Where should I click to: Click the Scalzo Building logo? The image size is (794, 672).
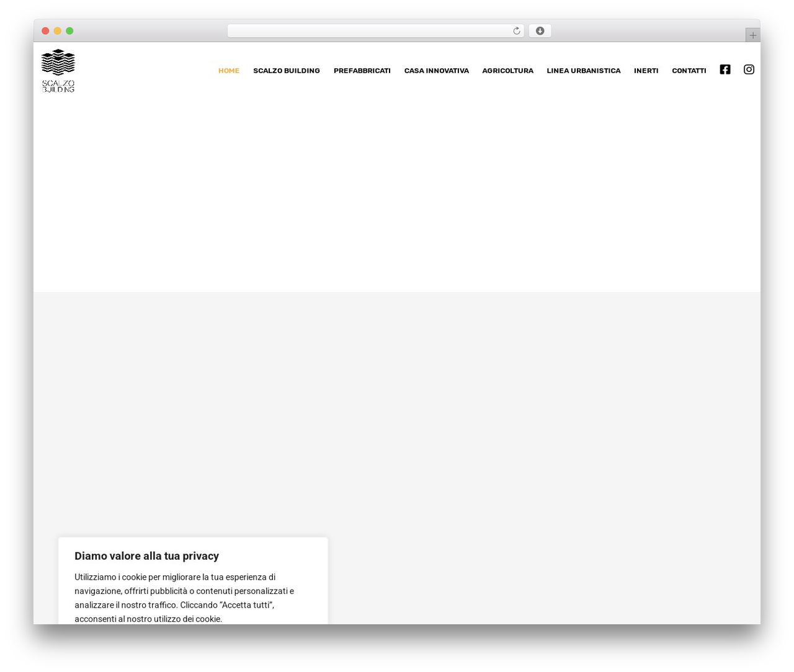(x=58, y=71)
